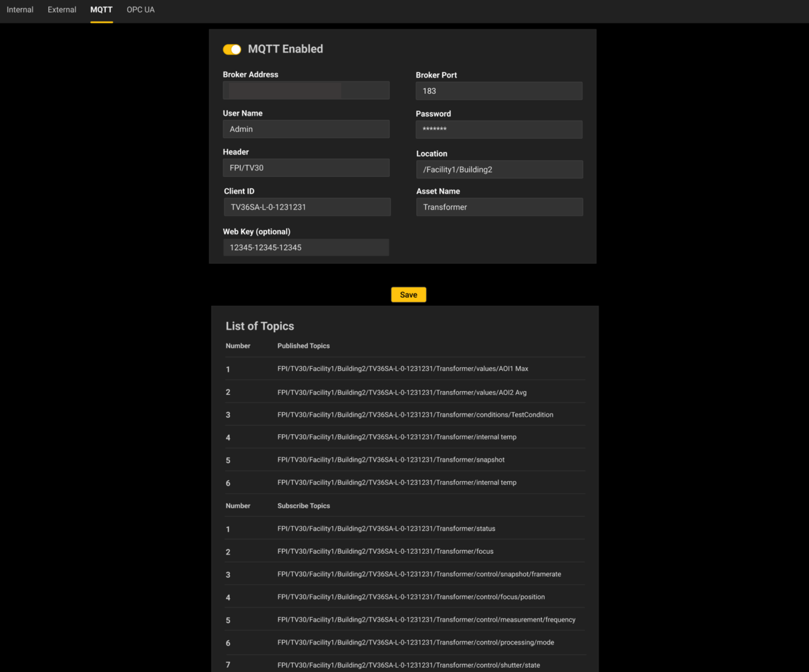The image size is (809, 672).
Task: Click the Web Key optional field
Action: [x=306, y=248]
